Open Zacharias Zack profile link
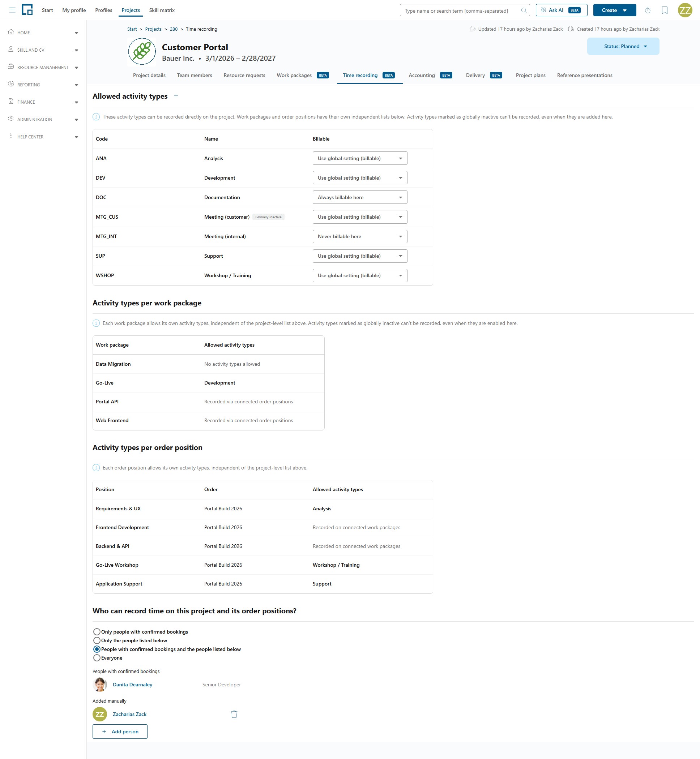 [129, 714]
